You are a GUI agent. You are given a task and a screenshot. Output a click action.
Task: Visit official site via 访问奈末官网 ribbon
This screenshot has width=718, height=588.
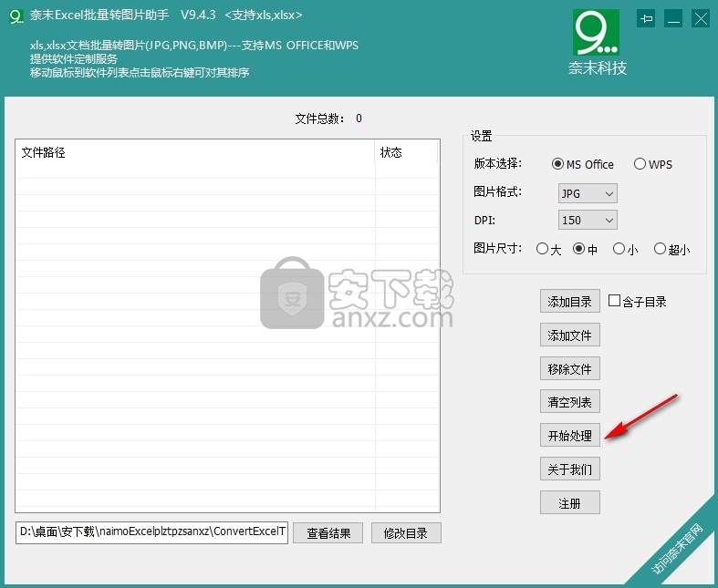click(x=678, y=548)
